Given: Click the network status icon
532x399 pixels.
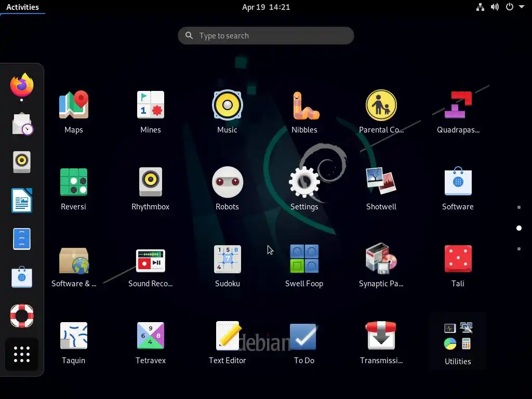Looking at the screenshot, I should tap(480, 7).
